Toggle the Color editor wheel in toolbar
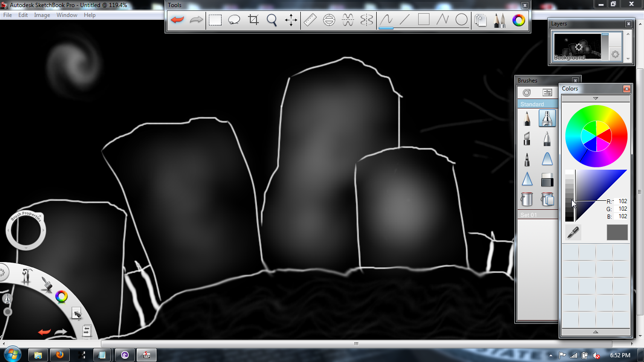644x362 pixels. [x=519, y=20]
